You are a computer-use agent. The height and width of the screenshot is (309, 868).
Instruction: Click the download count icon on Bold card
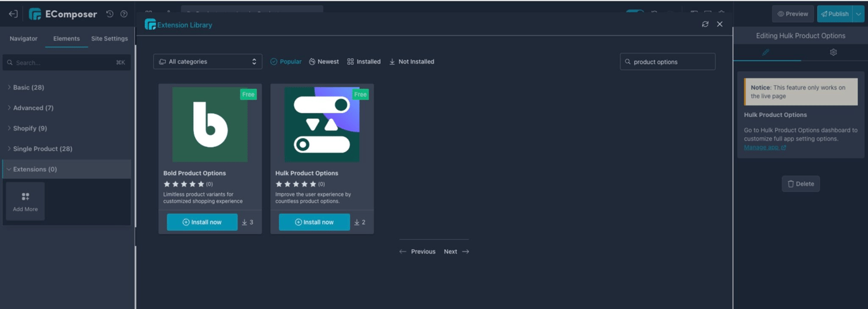[x=245, y=222]
